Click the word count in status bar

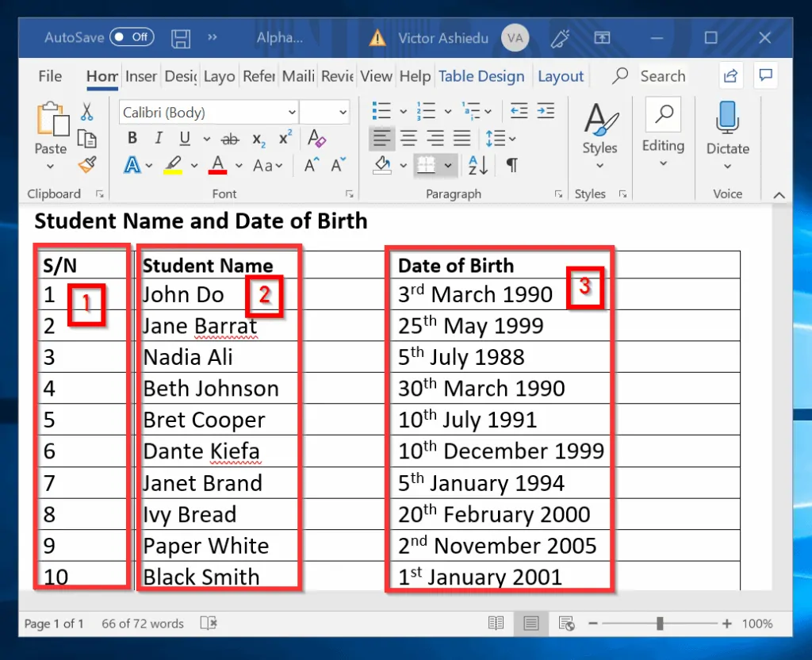pos(142,624)
